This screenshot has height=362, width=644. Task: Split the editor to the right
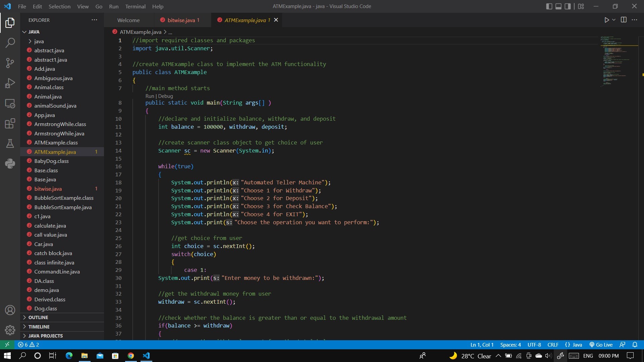coord(624,20)
